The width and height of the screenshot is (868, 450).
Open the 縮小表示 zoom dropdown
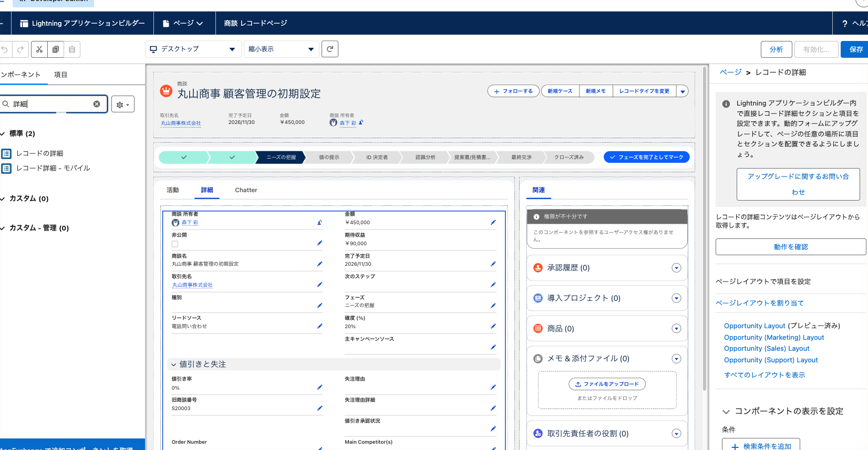281,49
